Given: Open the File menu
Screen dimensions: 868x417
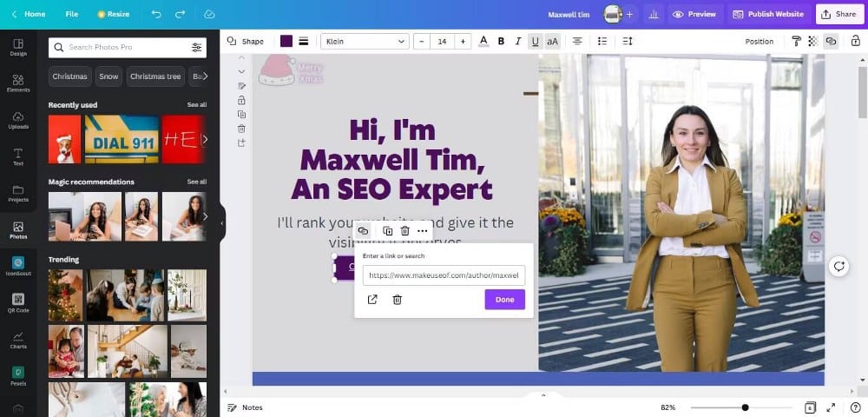Looking at the screenshot, I should [72, 15].
